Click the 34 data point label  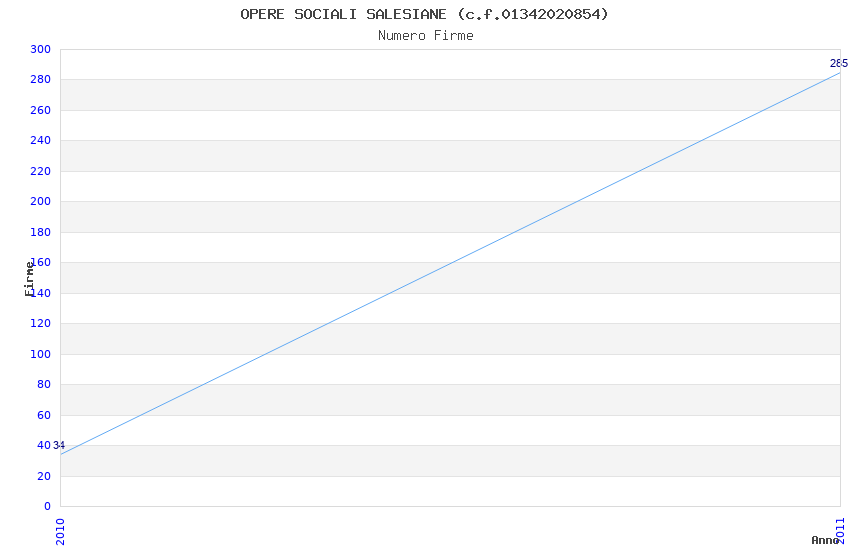point(59,445)
